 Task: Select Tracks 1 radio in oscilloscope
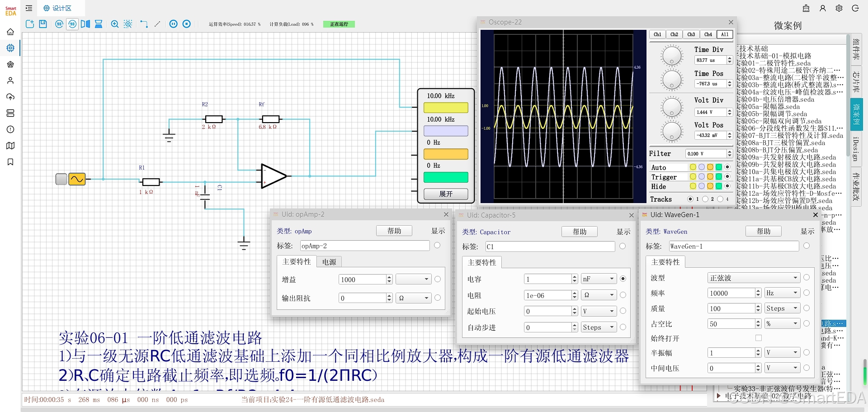click(x=690, y=199)
